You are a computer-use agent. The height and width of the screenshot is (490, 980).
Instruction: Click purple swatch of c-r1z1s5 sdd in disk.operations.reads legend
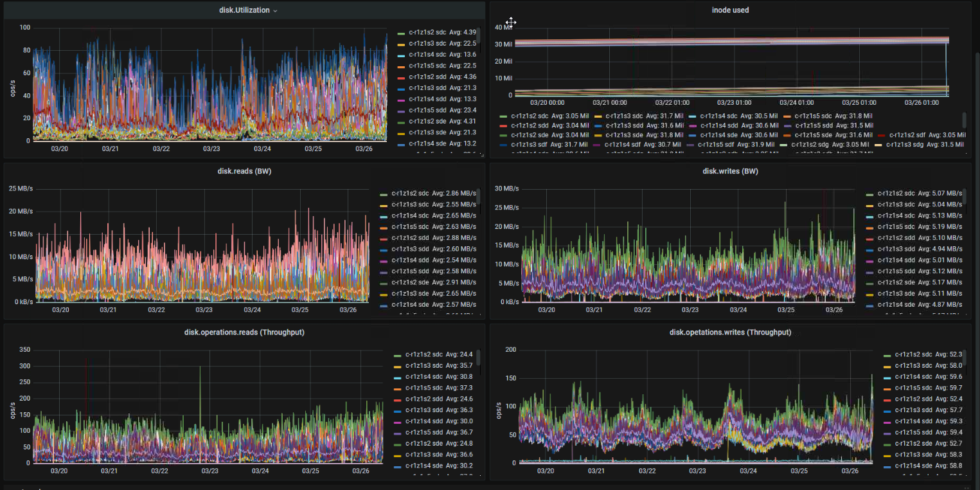(398, 433)
